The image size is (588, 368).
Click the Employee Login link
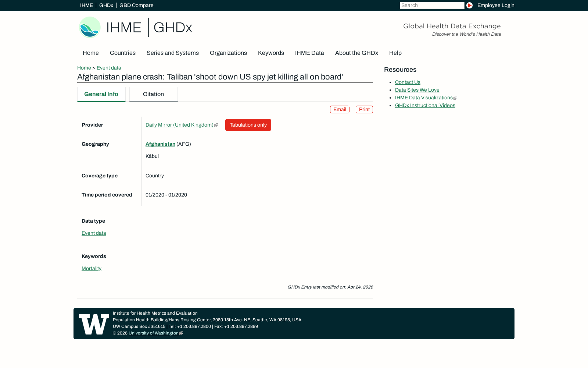pyautogui.click(x=496, y=5)
